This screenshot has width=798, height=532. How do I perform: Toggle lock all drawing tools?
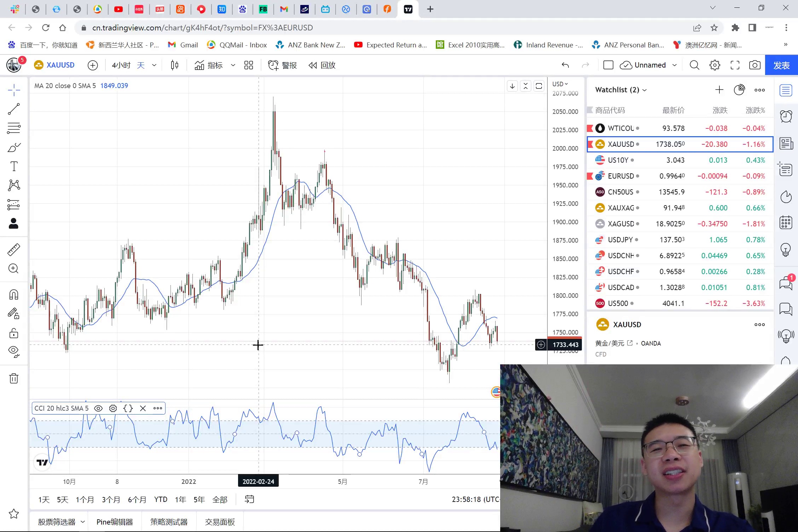[14, 333]
